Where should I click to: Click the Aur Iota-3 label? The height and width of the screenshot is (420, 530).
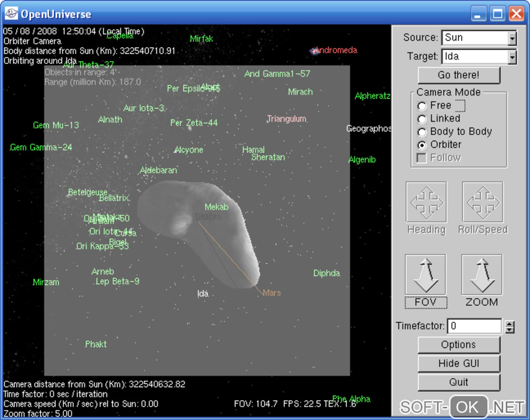point(144,108)
